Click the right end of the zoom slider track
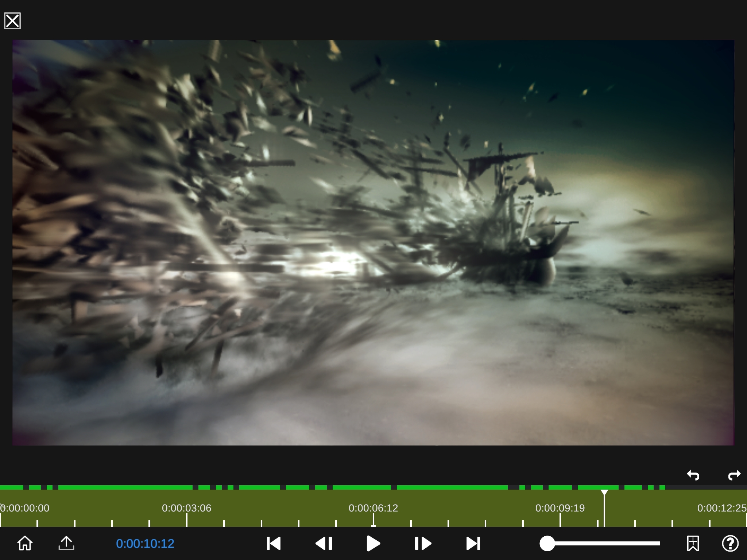747x560 pixels. (658, 543)
